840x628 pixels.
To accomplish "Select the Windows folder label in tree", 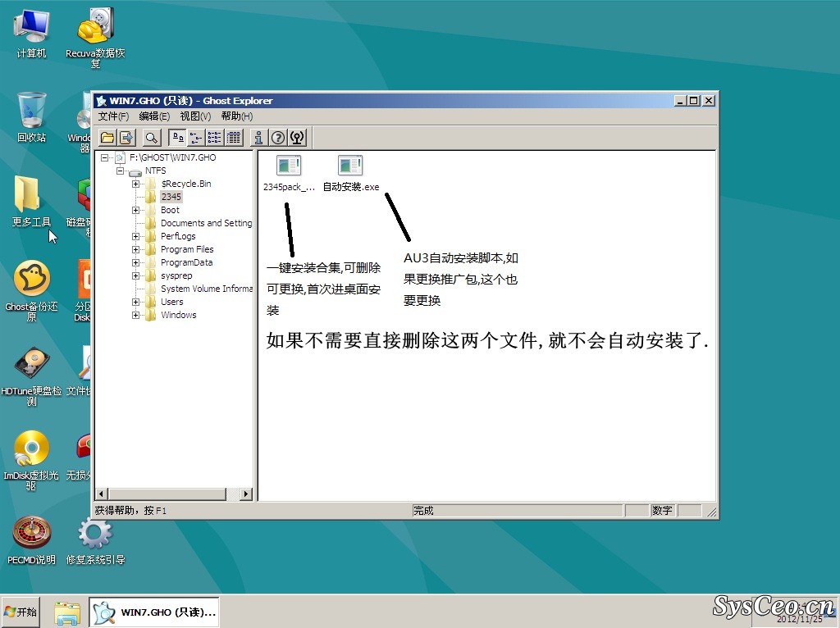I will 178,315.
